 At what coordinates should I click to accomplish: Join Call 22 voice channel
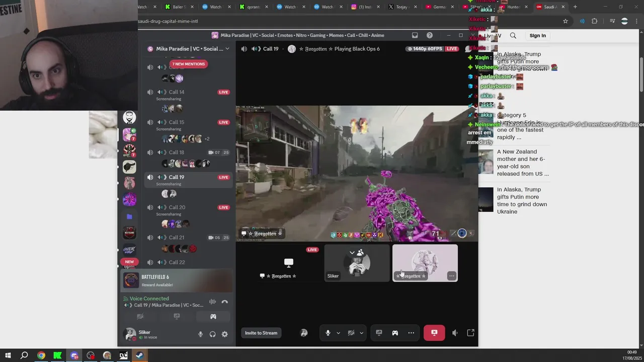(x=177, y=262)
